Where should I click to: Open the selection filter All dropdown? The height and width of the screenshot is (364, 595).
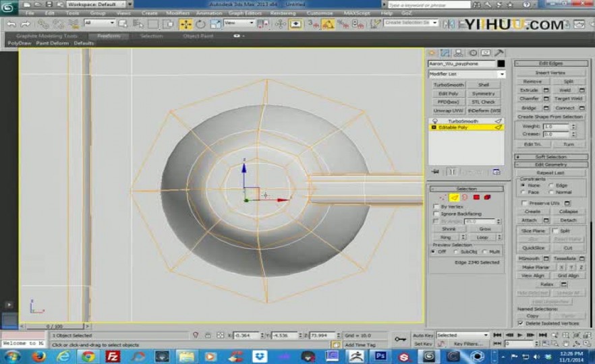pos(100,23)
